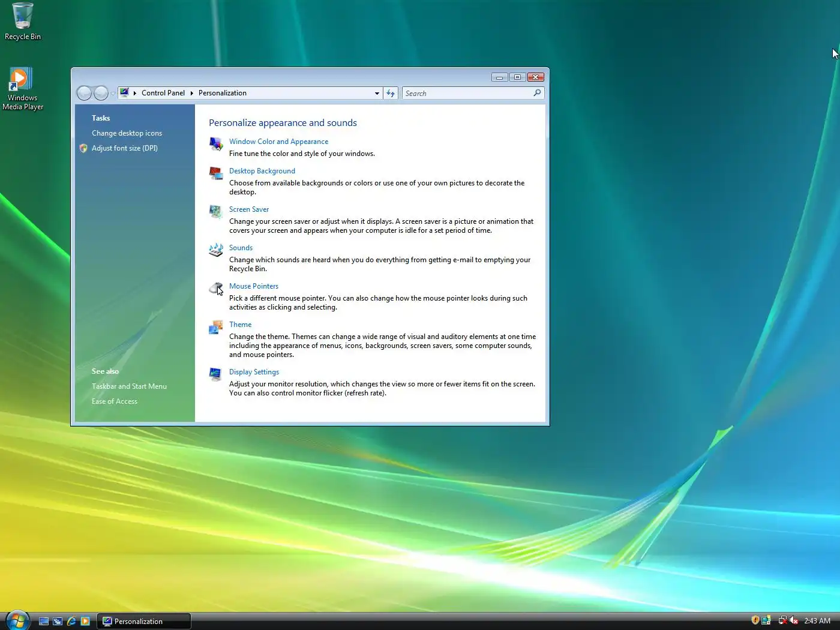This screenshot has width=840, height=630.
Task: Open the Display Settings link
Action: [x=254, y=372]
